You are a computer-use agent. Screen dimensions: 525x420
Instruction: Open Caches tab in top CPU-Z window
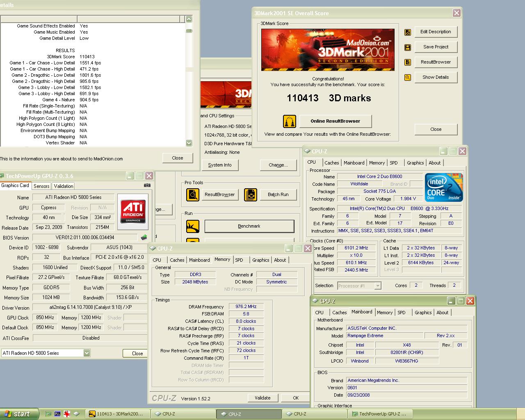[331, 163]
